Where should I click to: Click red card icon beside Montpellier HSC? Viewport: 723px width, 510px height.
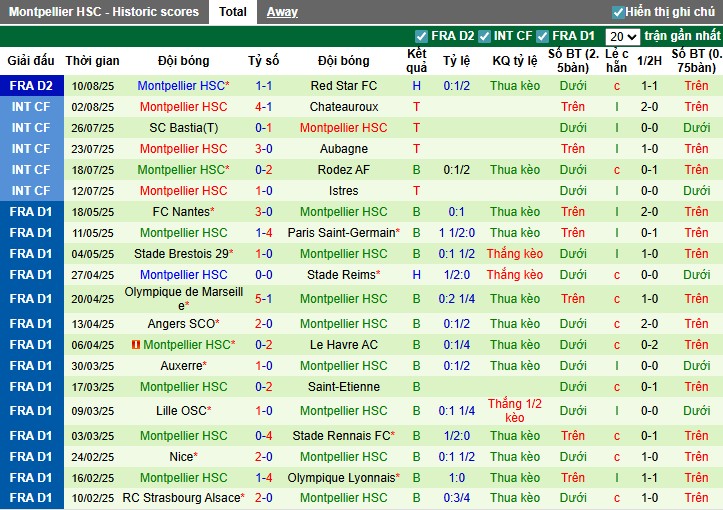[x=134, y=345]
